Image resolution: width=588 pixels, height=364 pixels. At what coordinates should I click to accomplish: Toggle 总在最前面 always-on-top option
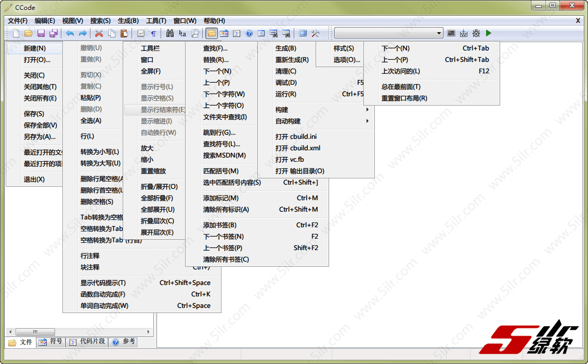(x=401, y=87)
